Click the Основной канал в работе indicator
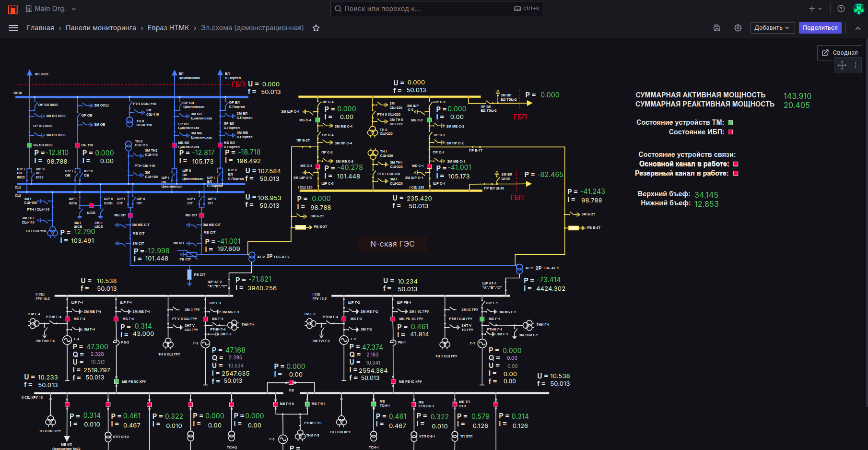The width and height of the screenshot is (868, 450). (736, 164)
